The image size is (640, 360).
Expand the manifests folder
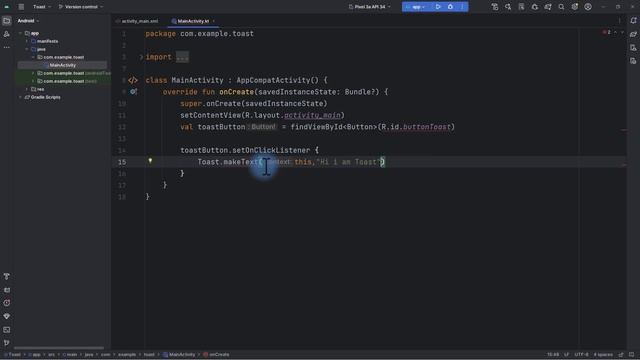point(27,41)
